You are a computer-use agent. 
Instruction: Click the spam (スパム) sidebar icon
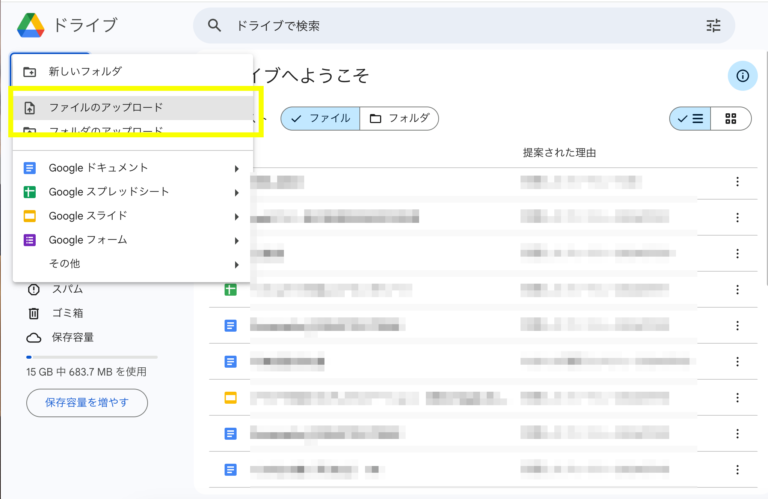coord(34,289)
